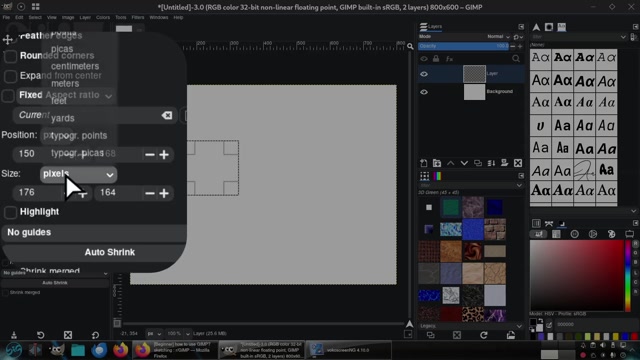Toggle quick mask button below vertical ruler
This screenshot has height=360, width=640.
click(x=117, y=323)
